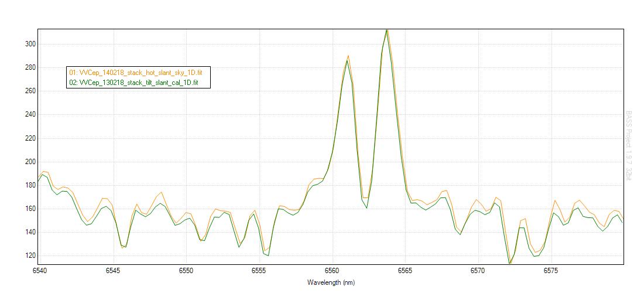Click the top of the peak near 6561
644x293 pixels.
pos(348,57)
